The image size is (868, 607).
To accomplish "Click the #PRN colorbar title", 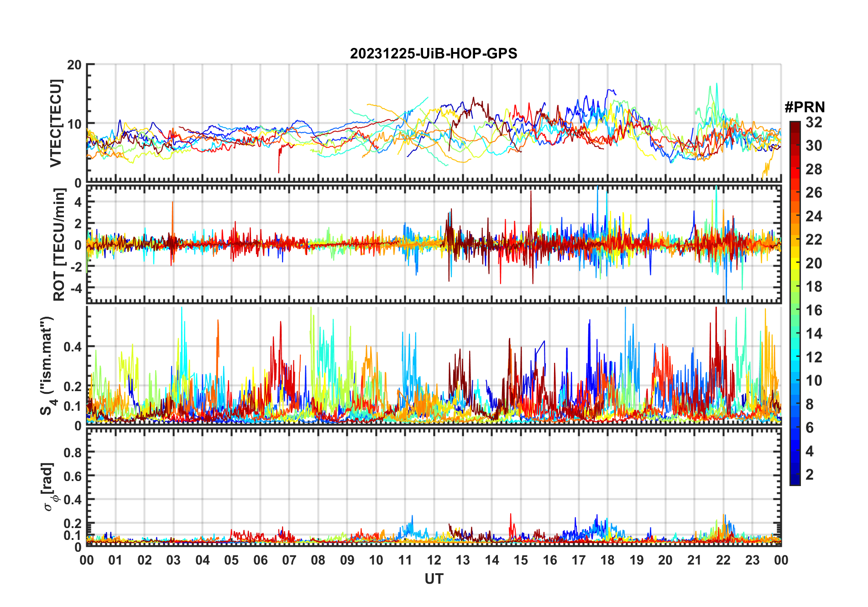I will [x=805, y=107].
